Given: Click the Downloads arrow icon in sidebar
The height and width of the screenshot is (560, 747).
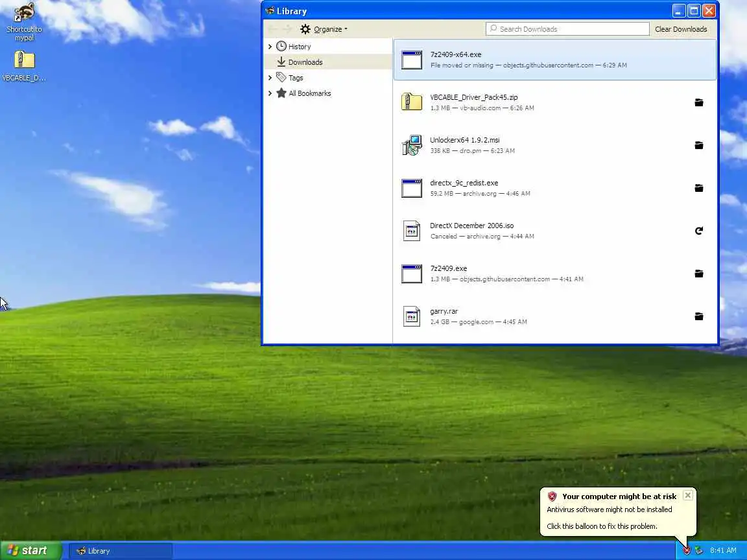Looking at the screenshot, I should point(281,62).
